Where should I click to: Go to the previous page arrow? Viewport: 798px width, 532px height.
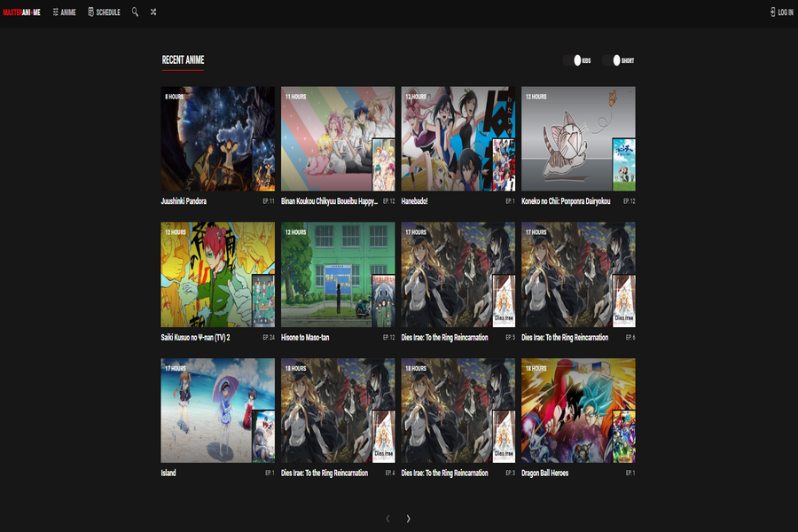point(387,518)
